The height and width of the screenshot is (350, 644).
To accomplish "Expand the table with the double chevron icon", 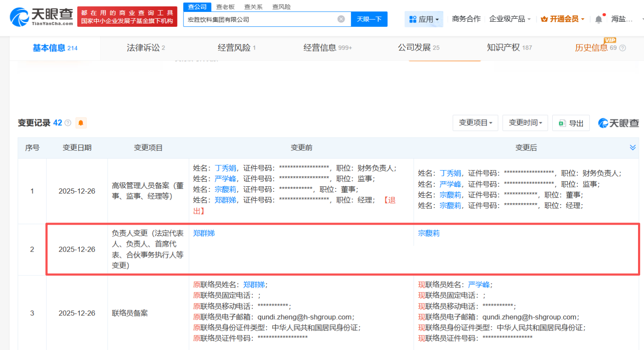I will tap(632, 148).
